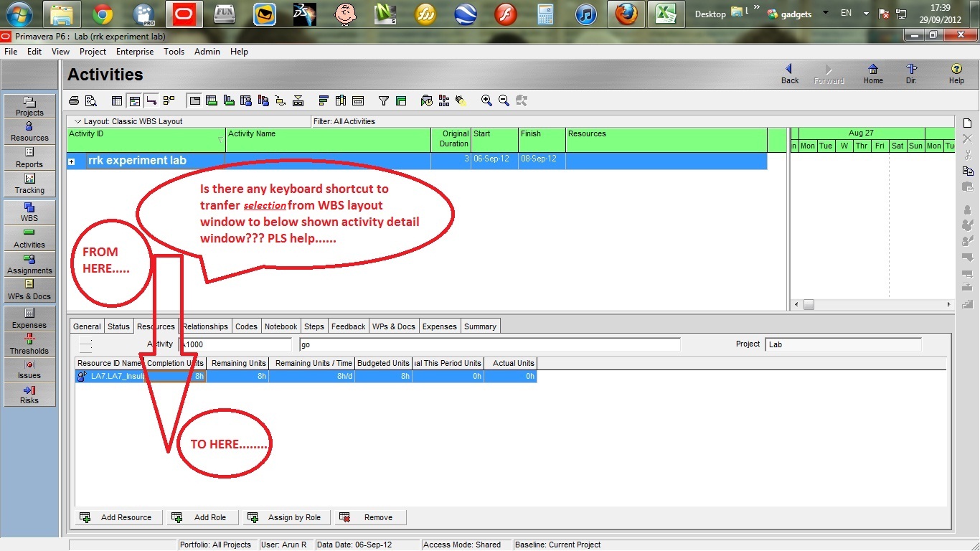Open the Tracking sidebar view
The width and height of the screenshot is (980, 551).
point(29,184)
